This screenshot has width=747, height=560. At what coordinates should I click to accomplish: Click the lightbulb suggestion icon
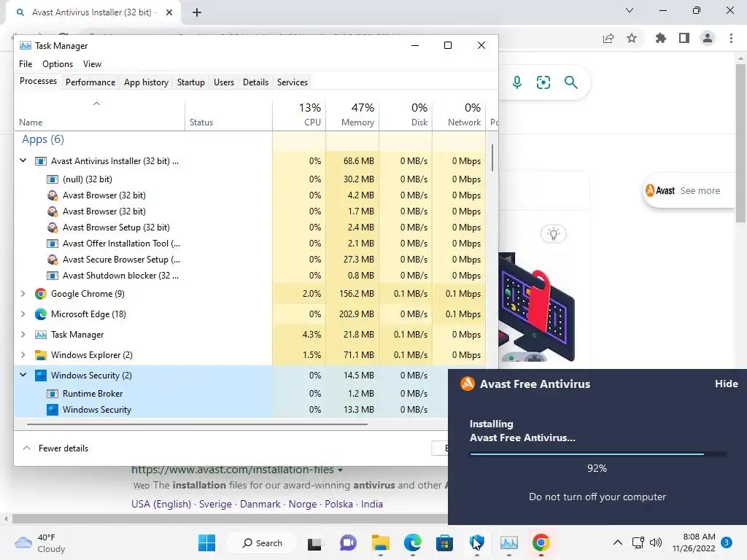tap(553, 234)
